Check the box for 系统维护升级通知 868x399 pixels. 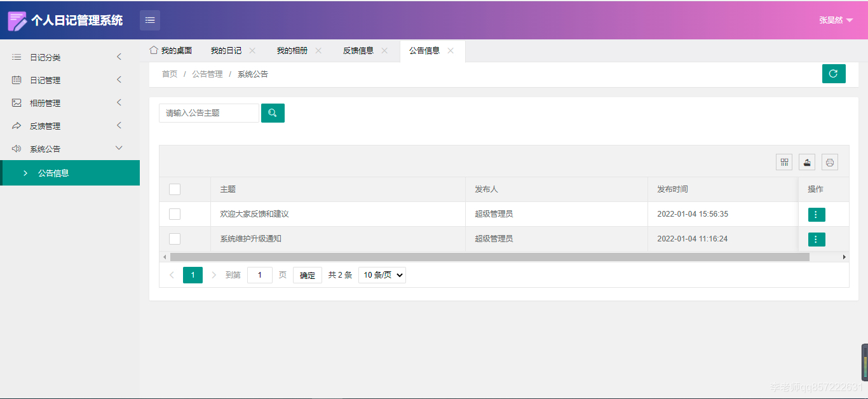tap(175, 239)
